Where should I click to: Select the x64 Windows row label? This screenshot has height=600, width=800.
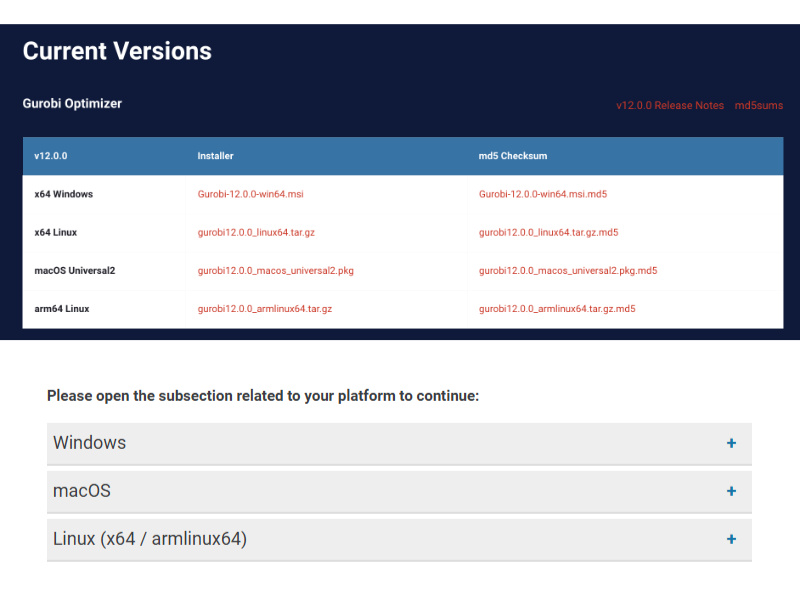pyautogui.click(x=64, y=194)
